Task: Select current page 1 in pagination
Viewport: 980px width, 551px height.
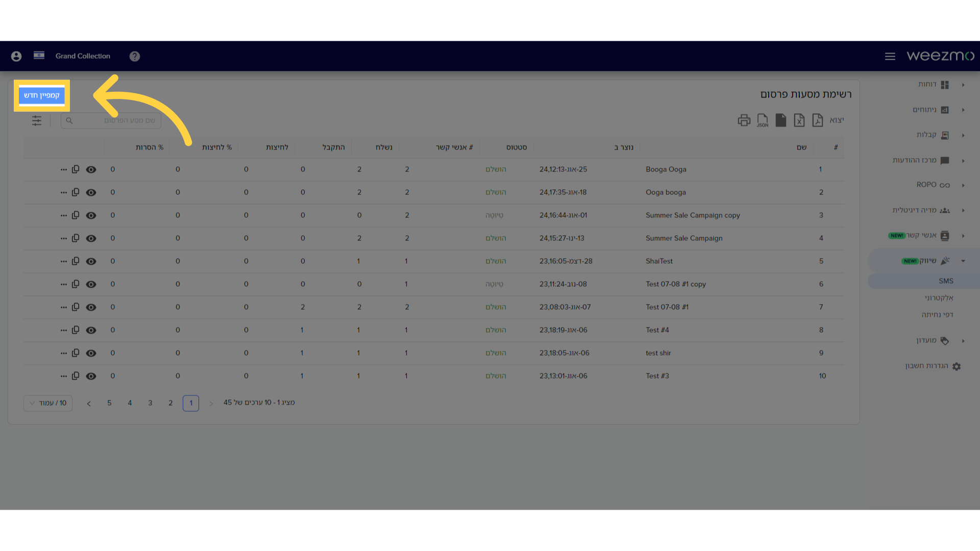Action: 191,403
